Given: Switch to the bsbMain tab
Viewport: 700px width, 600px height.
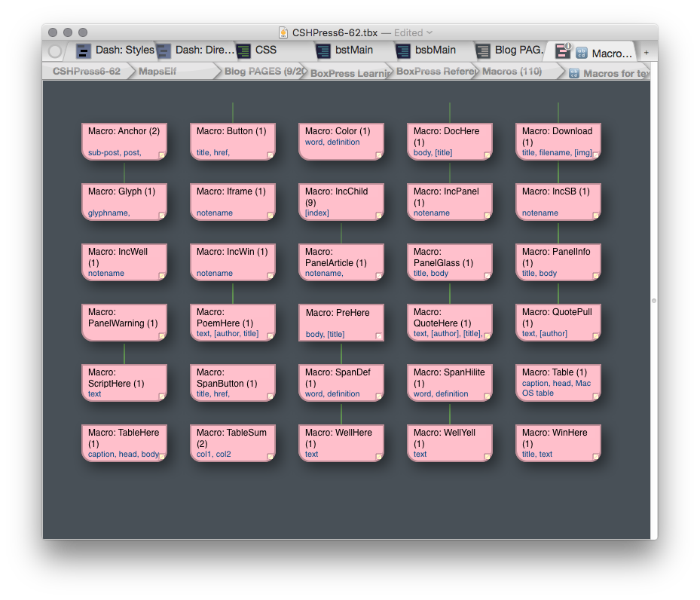Looking at the screenshot, I should click(435, 51).
